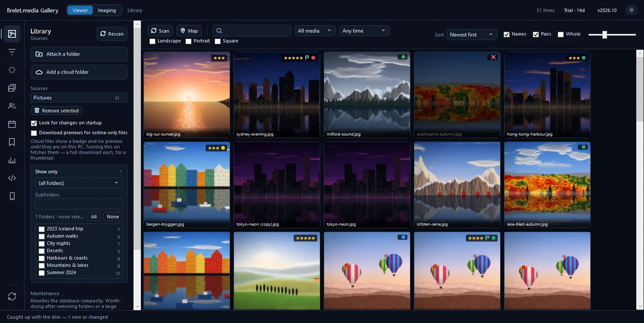Check the Summer 2024 folder checkbox
This screenshot has width=644, height=323.
point(42,273)
